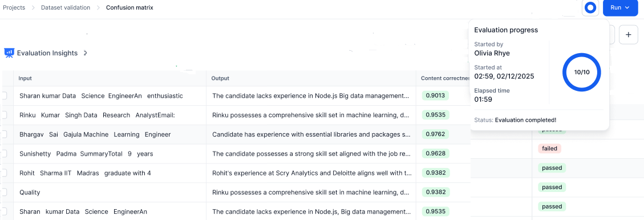Expand the Evaluation Insights chevron
This screenshot has height=220, width=644.
(x=84, y=53)
